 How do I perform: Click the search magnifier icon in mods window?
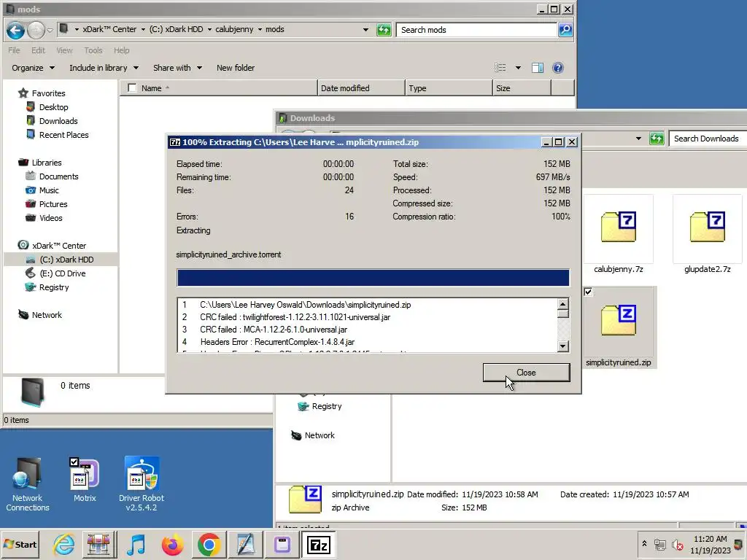click(565, 30)
